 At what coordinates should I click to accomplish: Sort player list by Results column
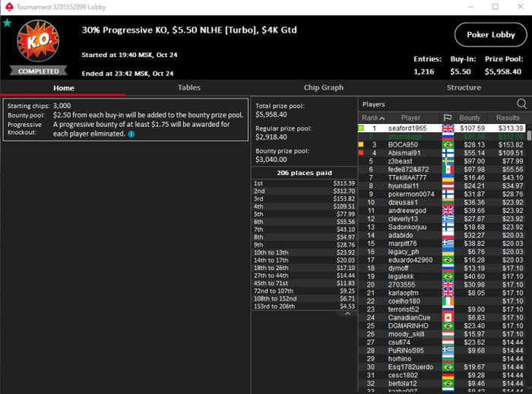[508, 118]
